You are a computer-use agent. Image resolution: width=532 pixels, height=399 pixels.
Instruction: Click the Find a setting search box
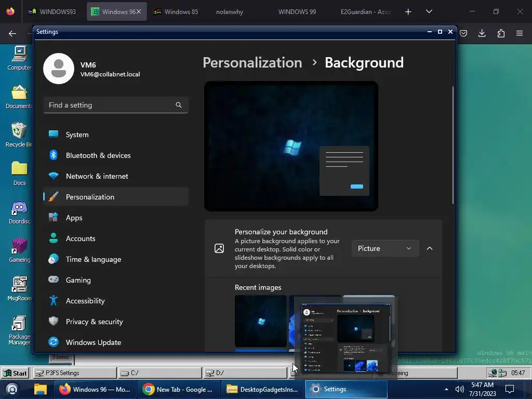[116, 105]
